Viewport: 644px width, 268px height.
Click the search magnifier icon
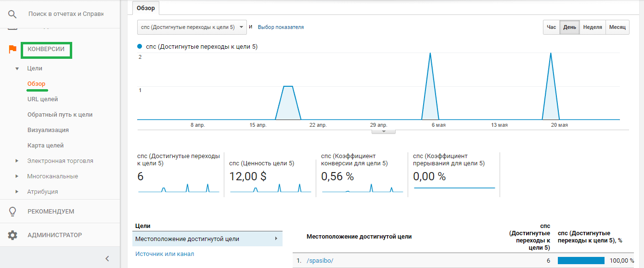[x=13, y=14]
